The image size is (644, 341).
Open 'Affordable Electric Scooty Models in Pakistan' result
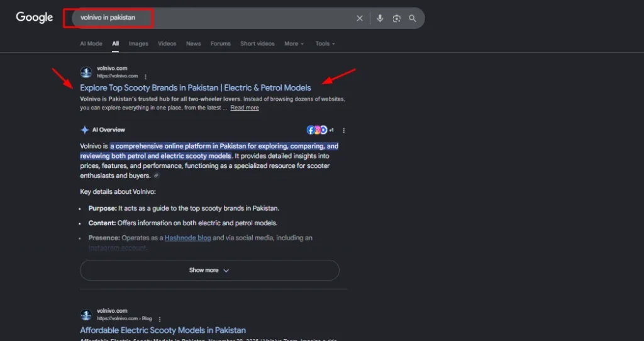(x=163, y=330)
